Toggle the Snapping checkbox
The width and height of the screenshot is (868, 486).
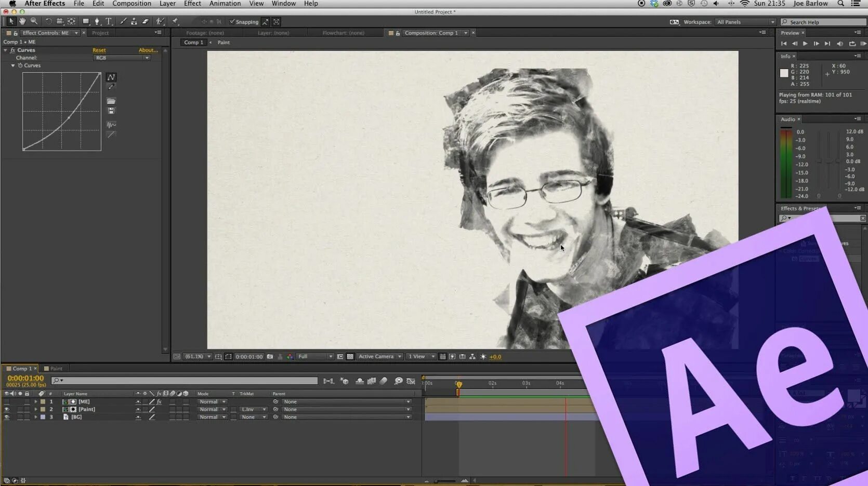pyautogui.click(x=232, y=22)
